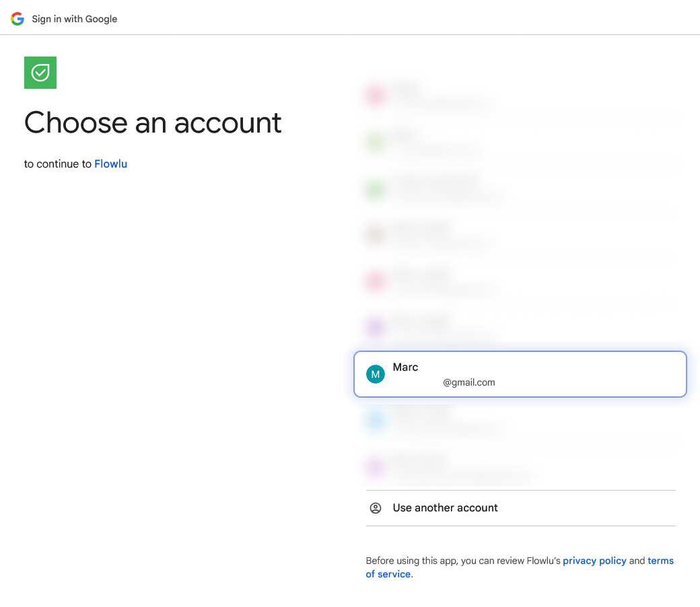Image resolution: width=700 pixels, height=607 pixels.
Task: Click the purple blurred avatar directly above Marc
Action: click(x=376, y=328)
